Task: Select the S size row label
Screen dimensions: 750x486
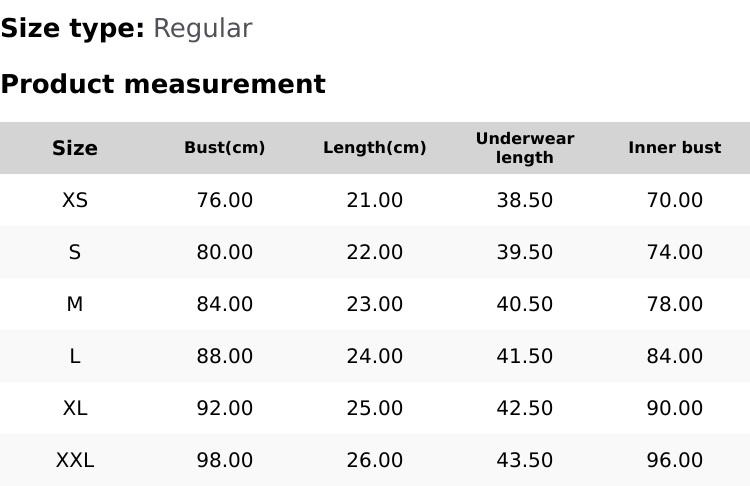Action: [x=75, y=252]
